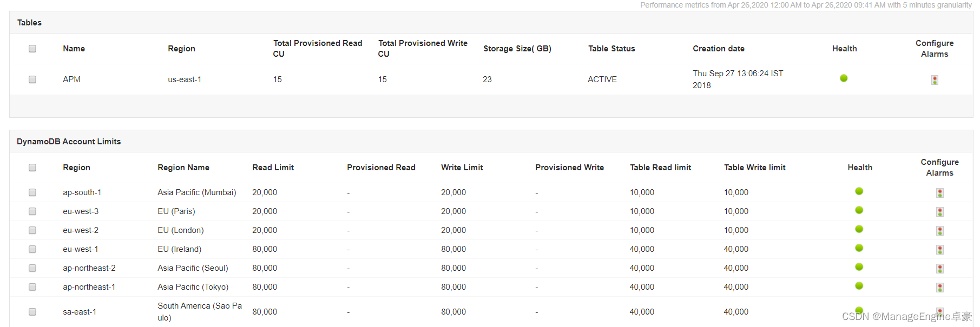Select the APM table checkbox
This screenshot has width=980, height=327.
coord(32,79)
